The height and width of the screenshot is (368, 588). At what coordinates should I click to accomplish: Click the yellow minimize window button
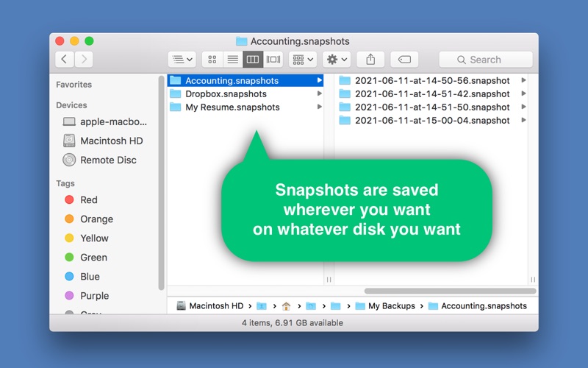pos(74,40)
